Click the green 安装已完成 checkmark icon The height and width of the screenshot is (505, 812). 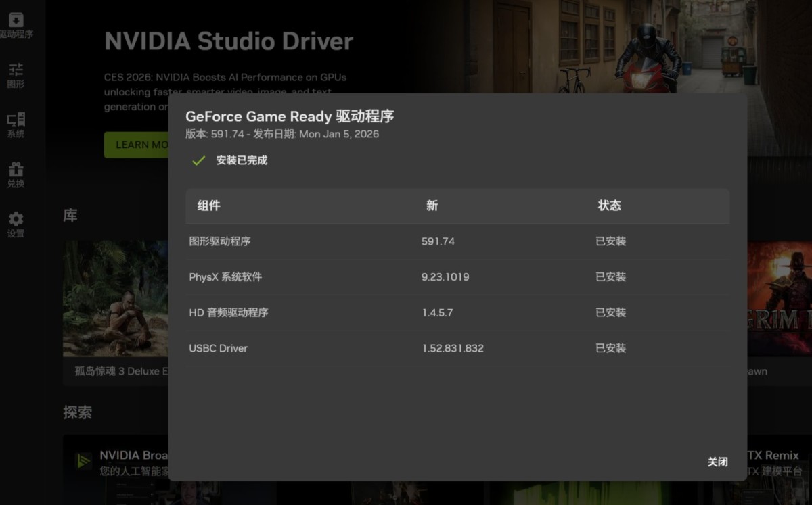click(198, 160)
